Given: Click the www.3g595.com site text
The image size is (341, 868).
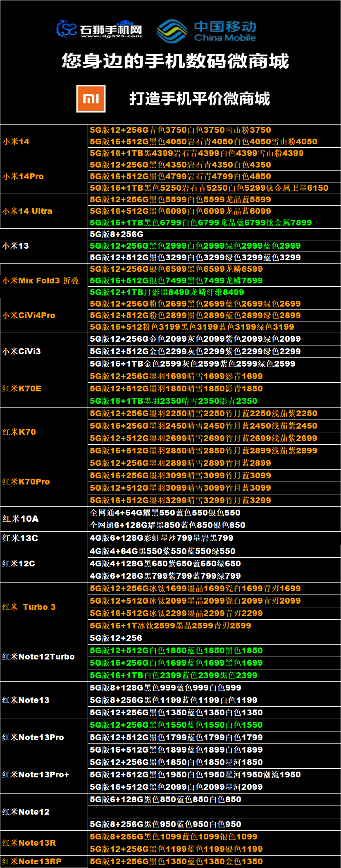Looking at the screenshot, I should pyautogui.click(x=112, y=36).
